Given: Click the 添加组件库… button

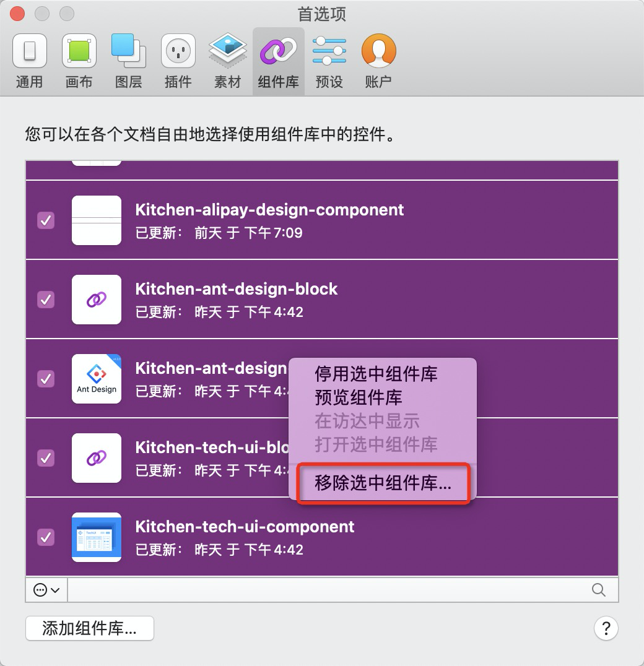Looking at the screenshot, I should pos(90,628).
